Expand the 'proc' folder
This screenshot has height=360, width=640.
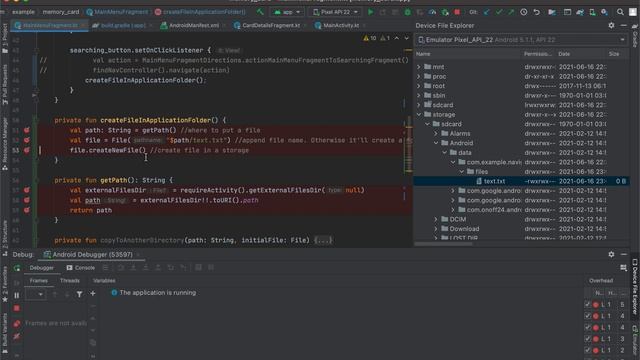(x=419, y=76)
